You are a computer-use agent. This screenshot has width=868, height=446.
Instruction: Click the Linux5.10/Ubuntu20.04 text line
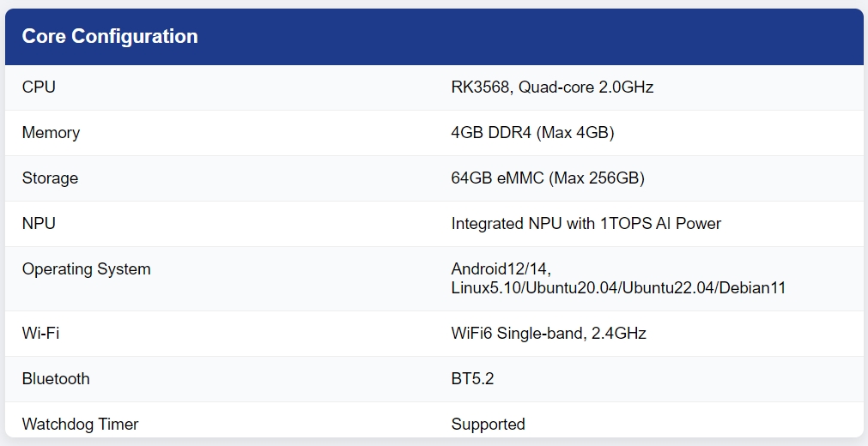(x=618, y=287)
